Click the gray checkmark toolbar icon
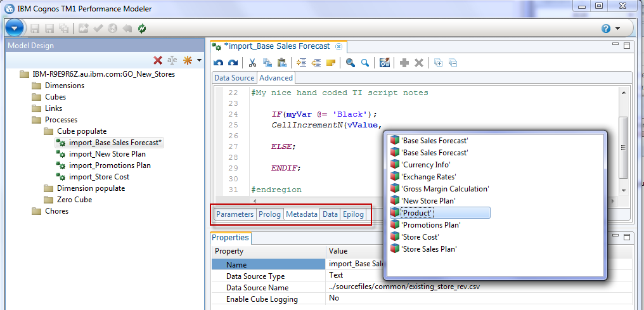644x310 pixels. (x=98, y=29)
